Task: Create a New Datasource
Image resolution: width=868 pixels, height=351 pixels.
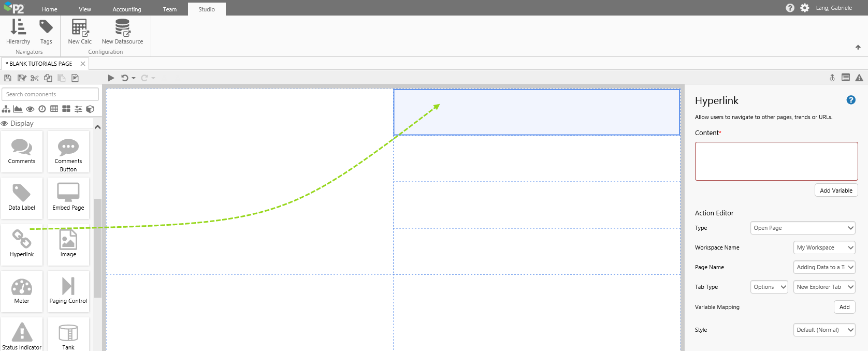Action: pyautogui.click(x=122, y=32)
